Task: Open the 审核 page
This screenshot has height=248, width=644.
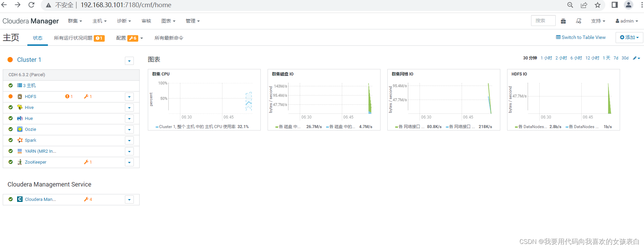Action: coord(146,21)
